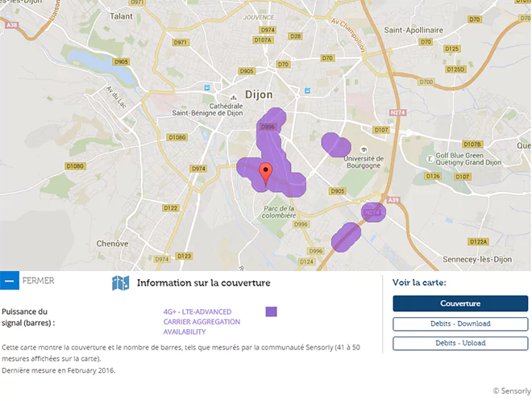Click the red location pin on map
The width and height of the screenshot is (532, 401).
pos(265,172)
